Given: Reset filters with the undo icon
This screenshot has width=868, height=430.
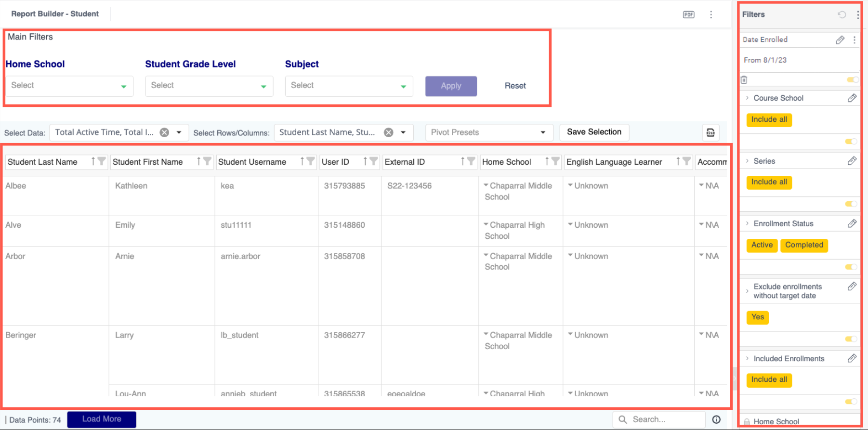Looking at the screenshot, I should 842,14.
